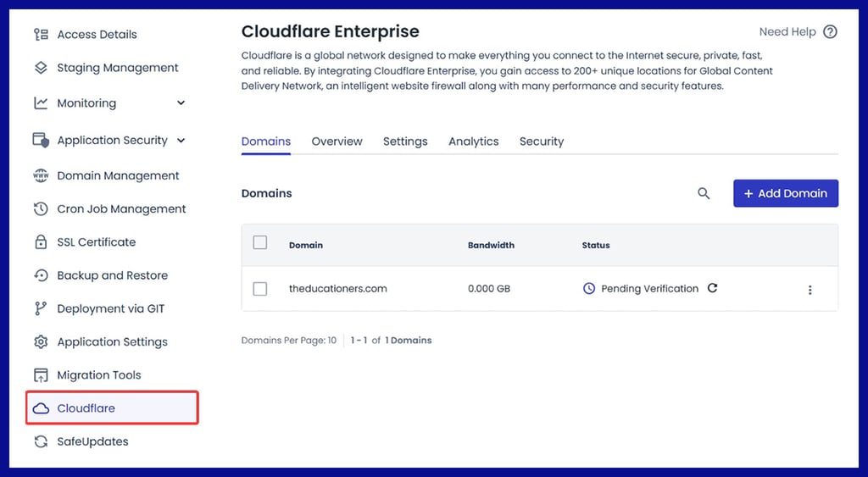Click the Pending Verification clock icon
This screenshot has height=477, width=868.
click(x=589, y=288)
